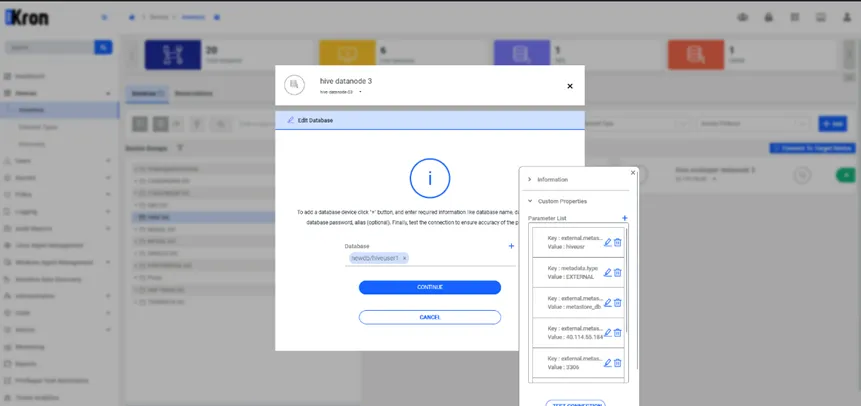Add a new parameter to Parameter List

(624, 218)
